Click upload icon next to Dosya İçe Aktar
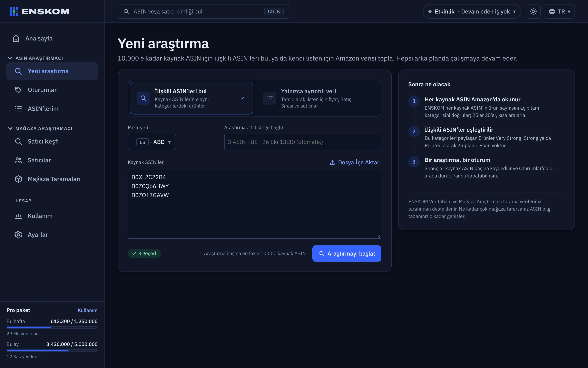588x368 pixels. (x=332, y=162)
